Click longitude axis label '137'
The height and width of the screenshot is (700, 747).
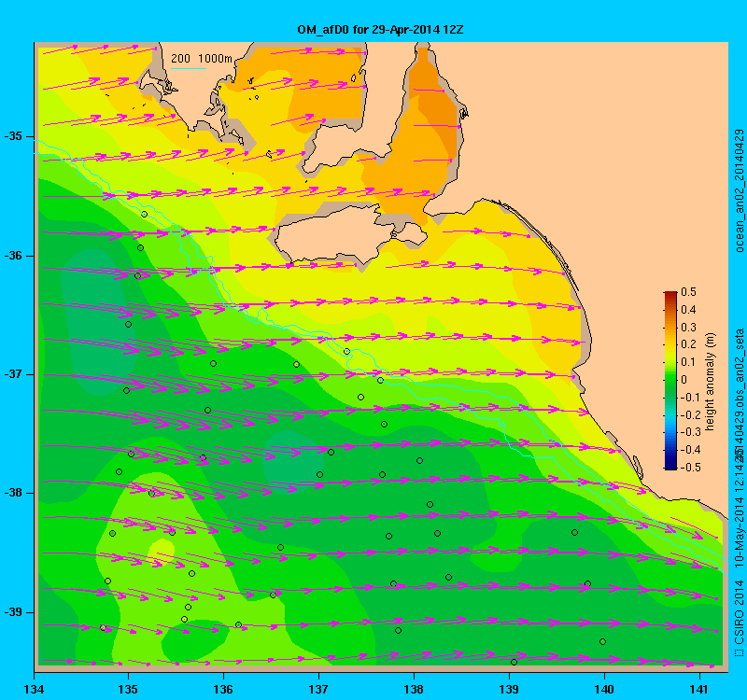click(x=318, y=689)
